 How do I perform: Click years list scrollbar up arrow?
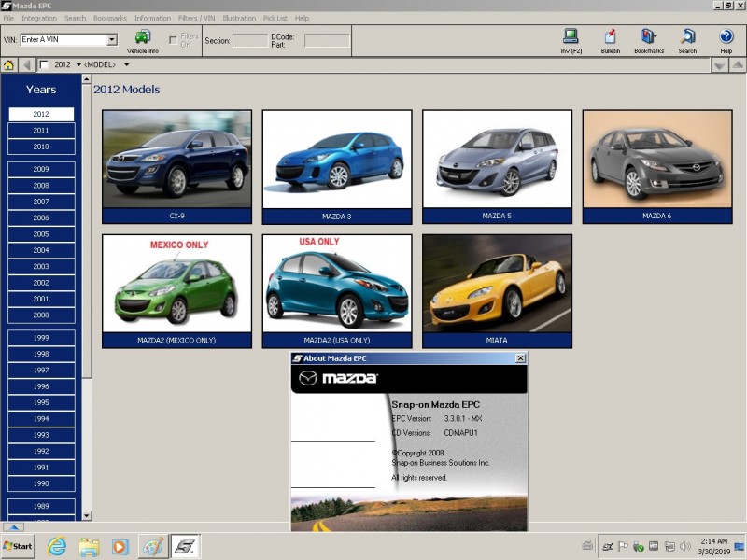(x=86, y=79)
